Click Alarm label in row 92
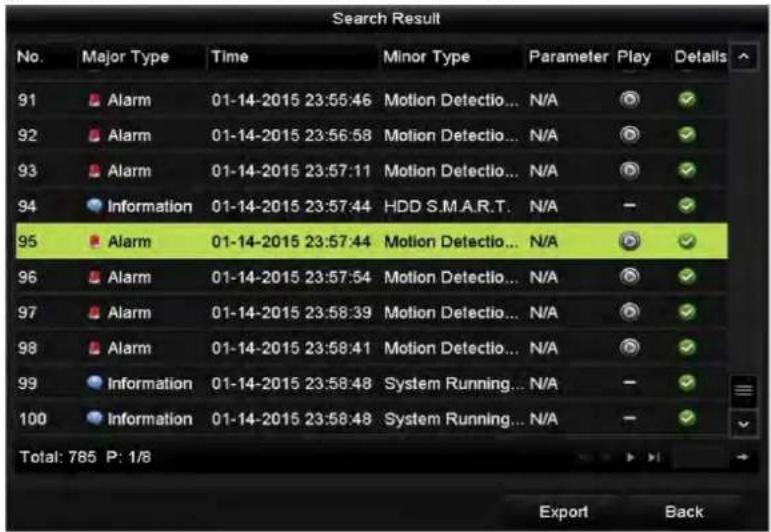The image size is (771, 532). (129, 136)
